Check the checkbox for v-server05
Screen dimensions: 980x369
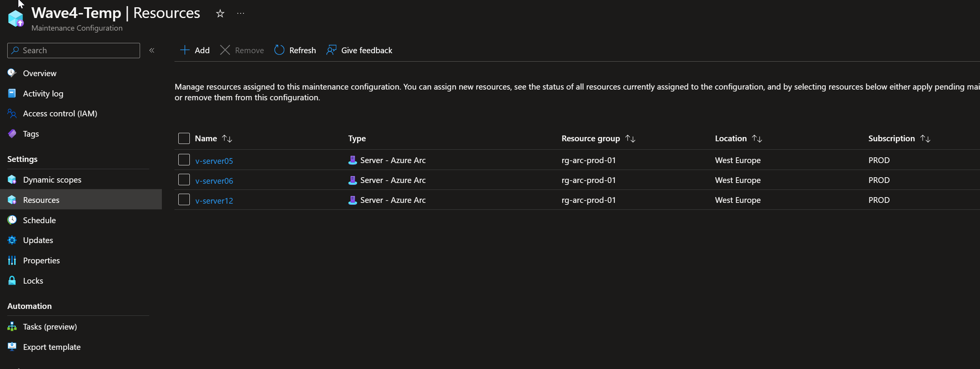[184, 160]
